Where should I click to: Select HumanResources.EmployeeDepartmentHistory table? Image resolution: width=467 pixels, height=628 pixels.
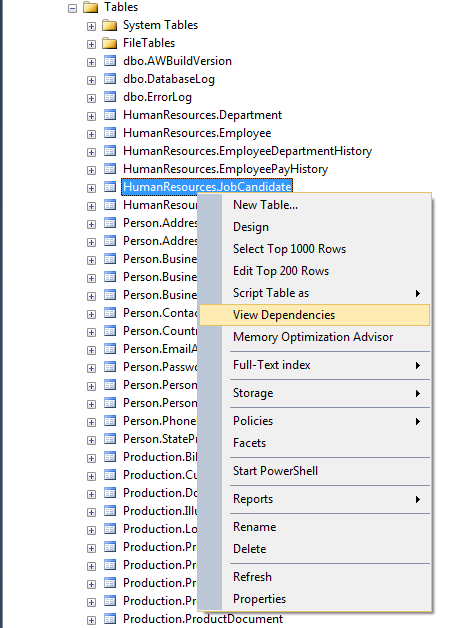coord(248,151)
